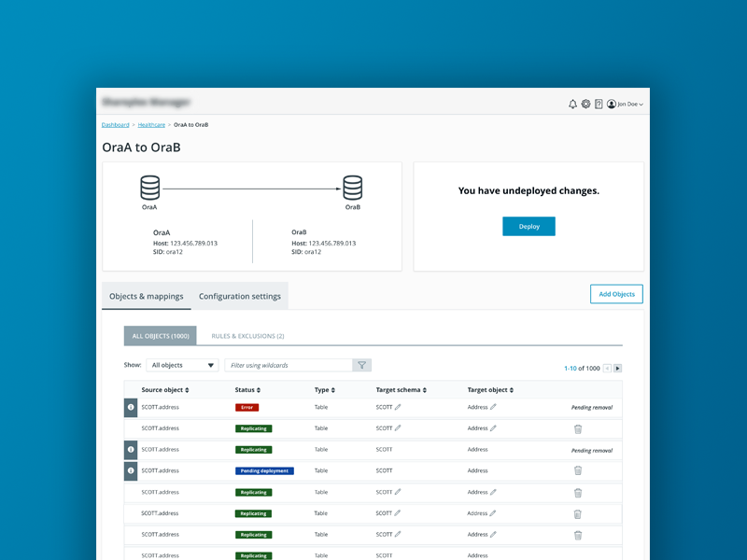
Task: Click Pending removal text in Error row
Action: pyautogui.click(x=592, y=408)
